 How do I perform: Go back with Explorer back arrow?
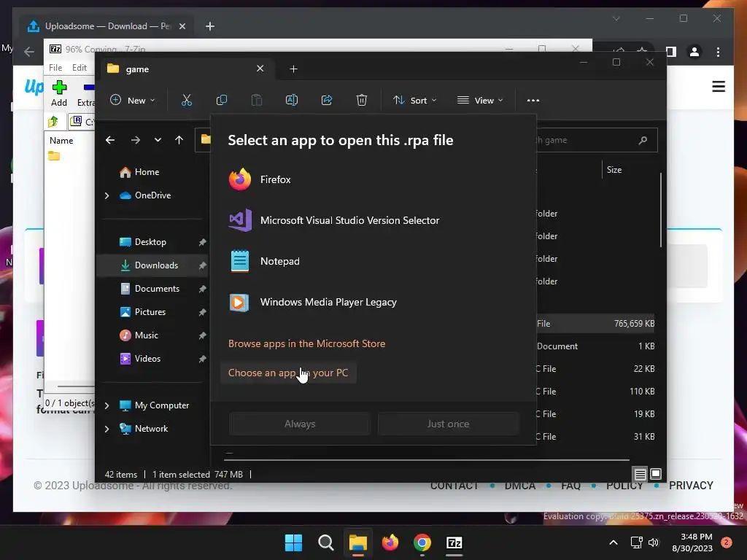pyautogui.click(x=110, y=140)
